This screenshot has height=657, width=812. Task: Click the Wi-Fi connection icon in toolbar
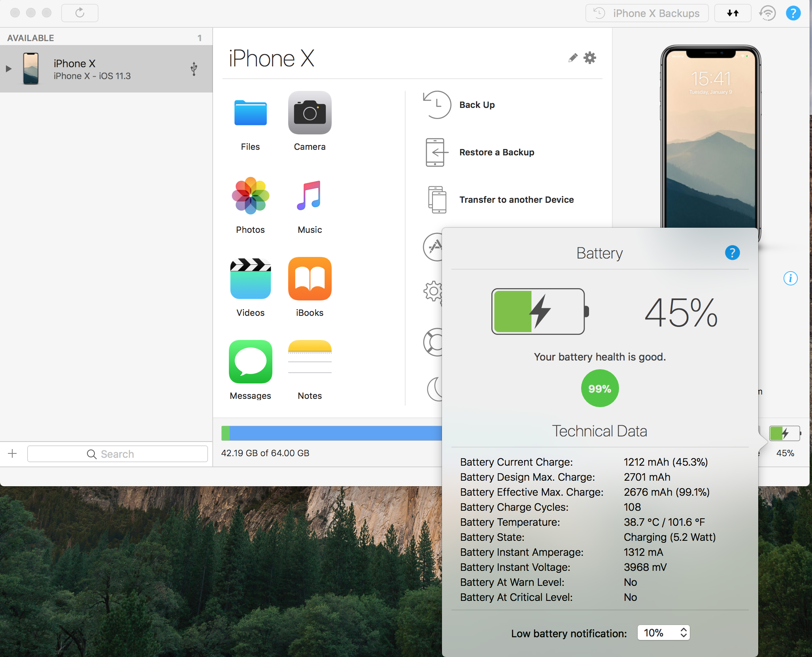(x=767, y=13)
